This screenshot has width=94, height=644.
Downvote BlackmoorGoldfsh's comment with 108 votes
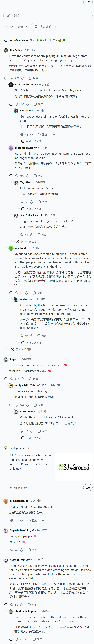[28, 176]
